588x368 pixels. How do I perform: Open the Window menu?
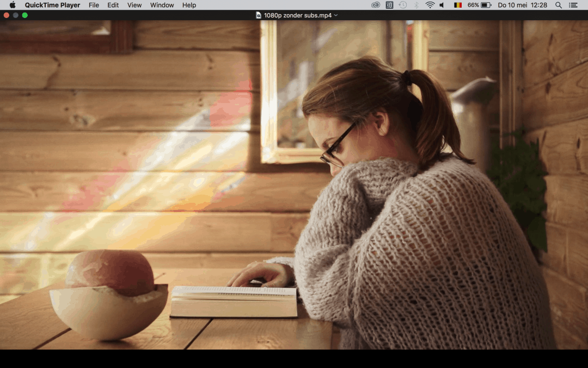coord(162,5)
